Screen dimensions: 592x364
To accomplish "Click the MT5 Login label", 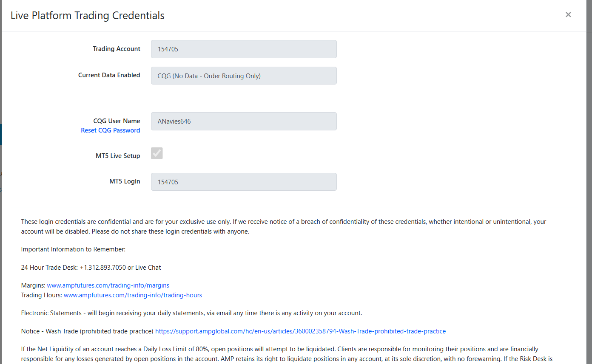I will point(125,181).
